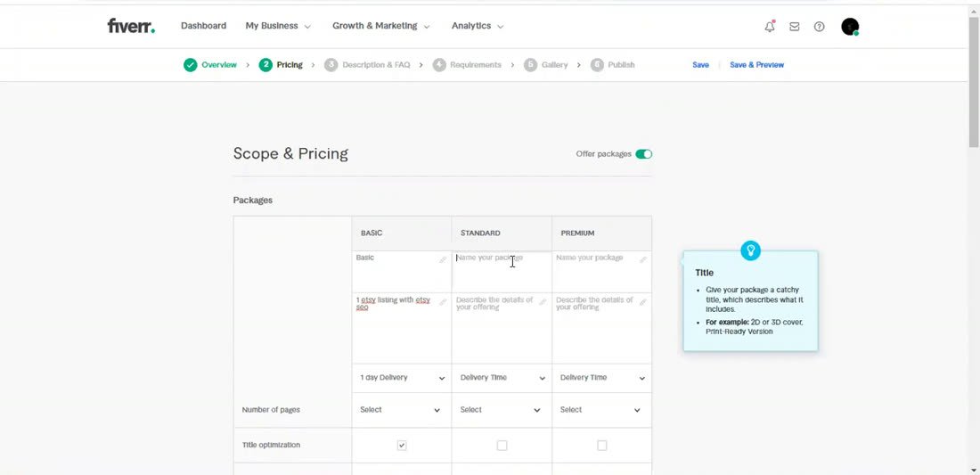Image resolution: width=980 pixels, height=475 pixels.
Task: Uncheck Basic Title optimization checkbox
Action: pyautogui.click(x=402, y=446)
